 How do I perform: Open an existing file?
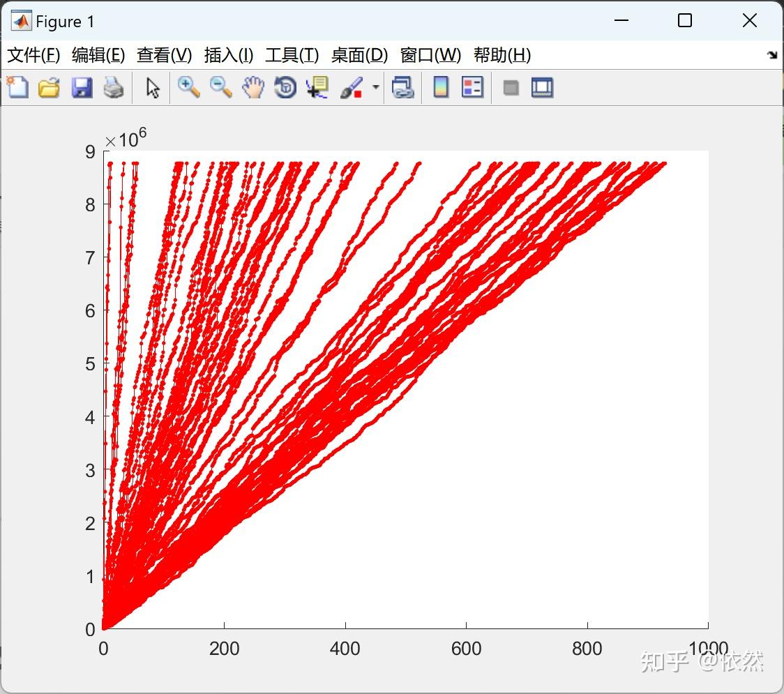49,87
